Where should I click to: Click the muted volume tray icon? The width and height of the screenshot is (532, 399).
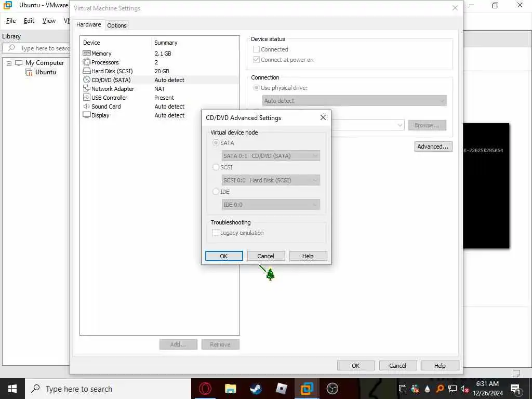tap(464, 389)
